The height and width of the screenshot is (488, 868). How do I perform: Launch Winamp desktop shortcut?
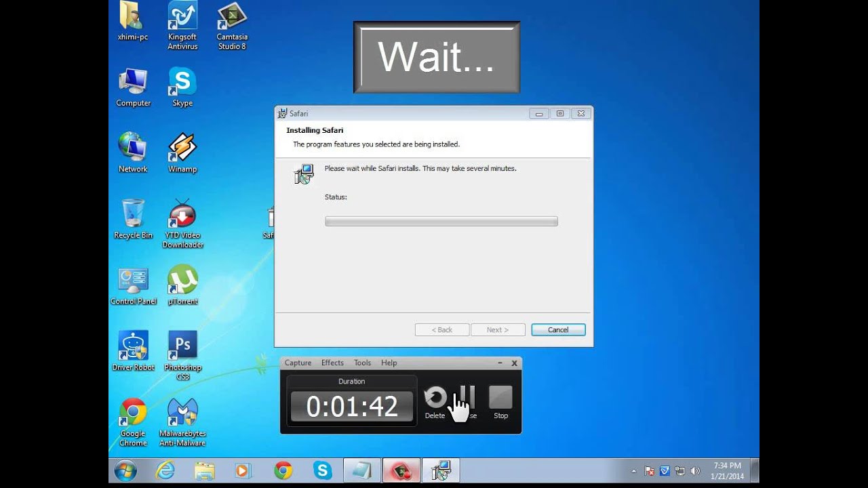(182, 153)
